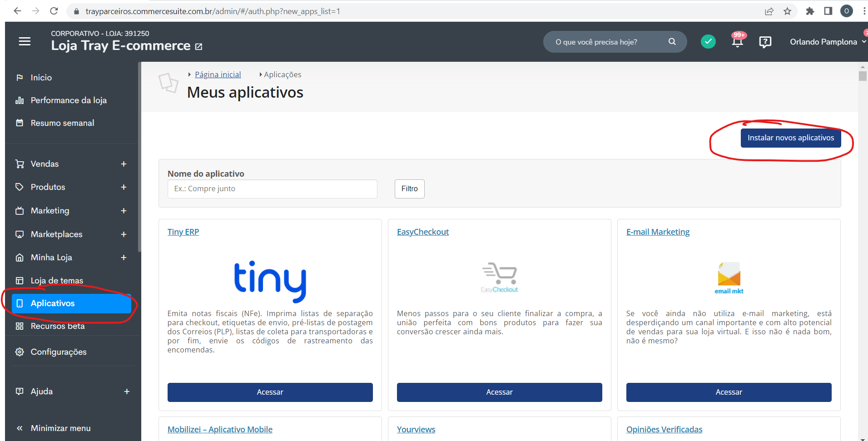Screen dimensions: 868x441
Task: Click Acessar under Tiny ERP
Action: pos(270,392)
